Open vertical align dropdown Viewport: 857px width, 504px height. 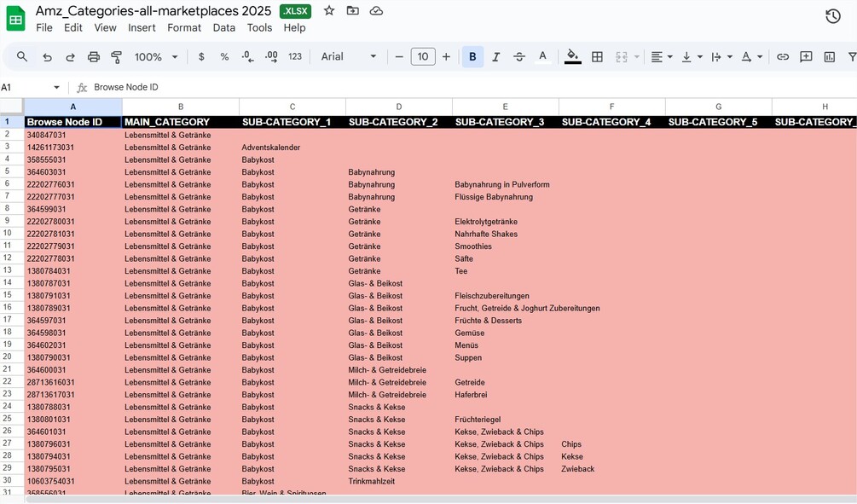pos(692,56)
